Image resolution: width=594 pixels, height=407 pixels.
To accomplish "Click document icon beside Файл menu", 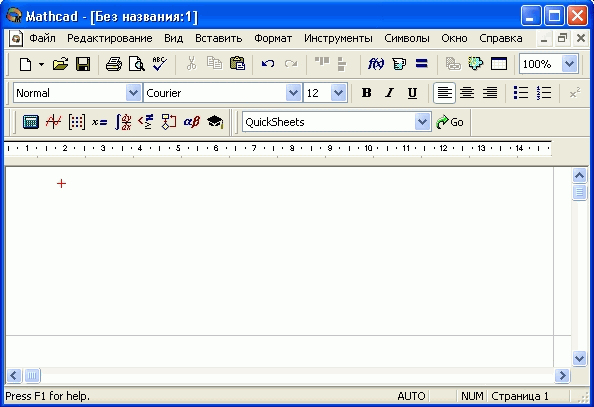I will 16,38.
